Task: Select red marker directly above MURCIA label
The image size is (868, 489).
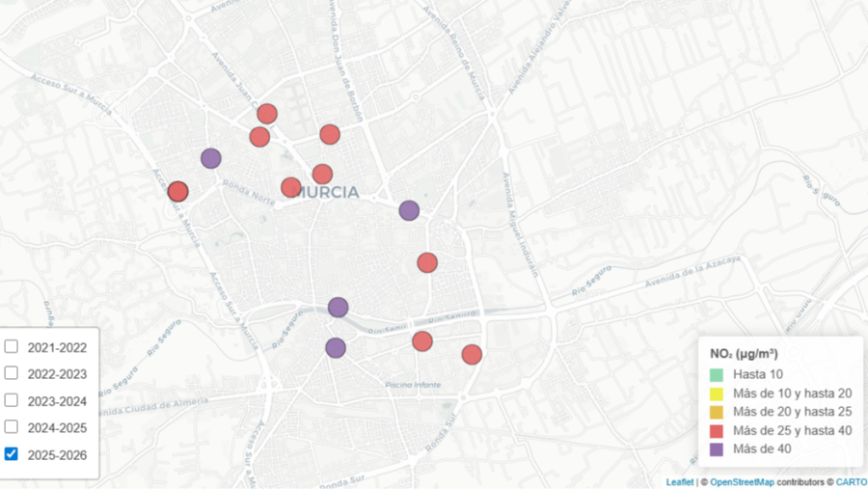Action: click(322, 174)
